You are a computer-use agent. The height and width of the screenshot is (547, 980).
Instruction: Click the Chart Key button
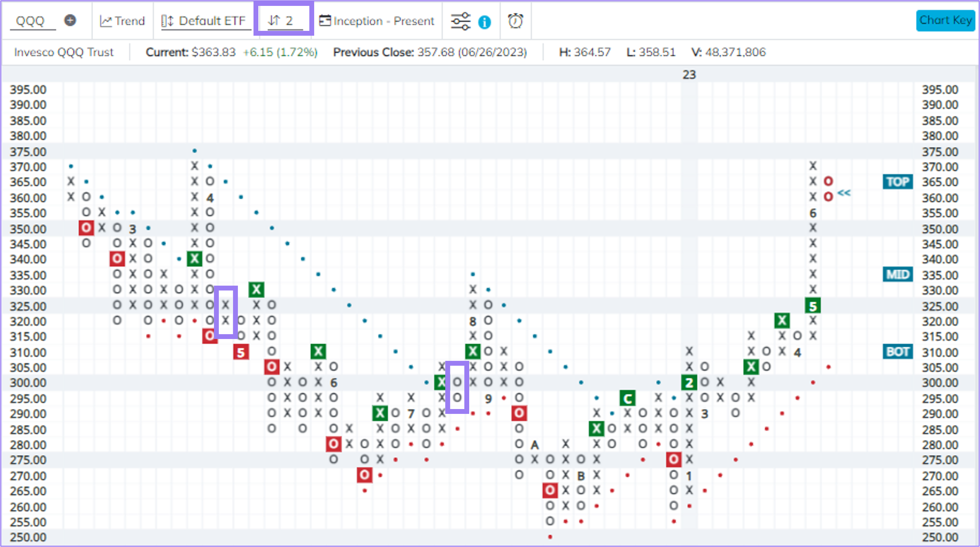click(x=946, y=20)
